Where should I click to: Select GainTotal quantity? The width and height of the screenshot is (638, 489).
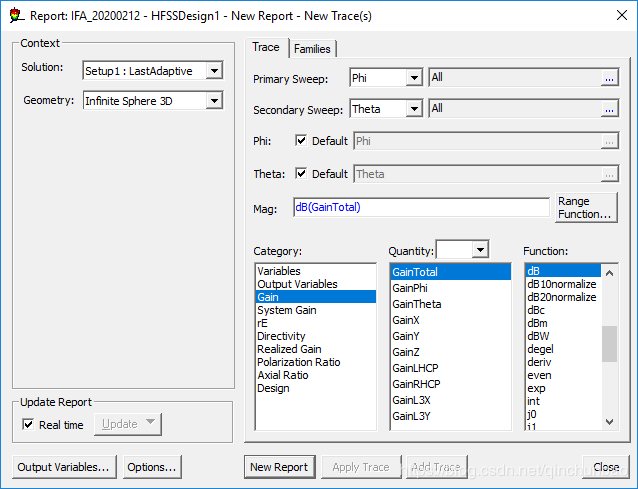(x=451, y=272)
